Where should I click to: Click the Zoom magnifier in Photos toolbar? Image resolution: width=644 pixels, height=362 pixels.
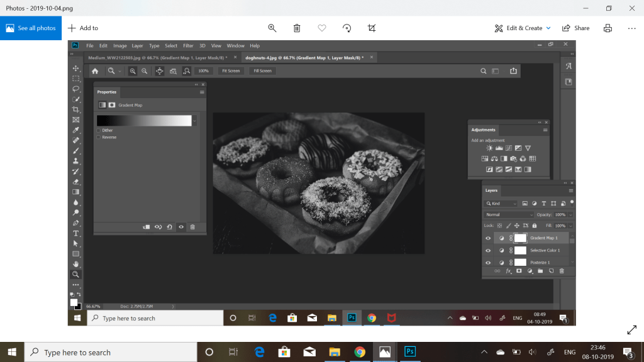pos(272,28)
